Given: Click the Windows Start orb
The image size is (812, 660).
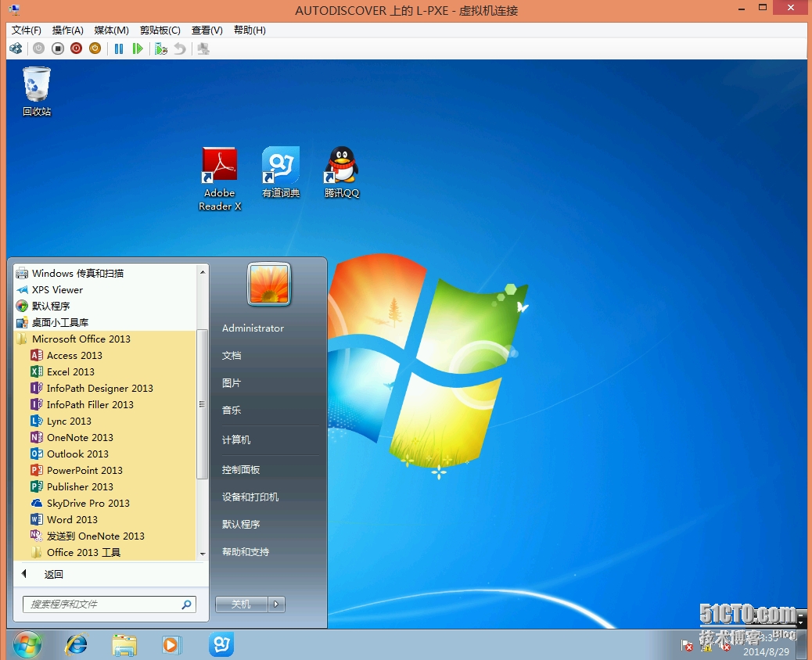Looking at the screenshot, I should (x=27, y=645).
